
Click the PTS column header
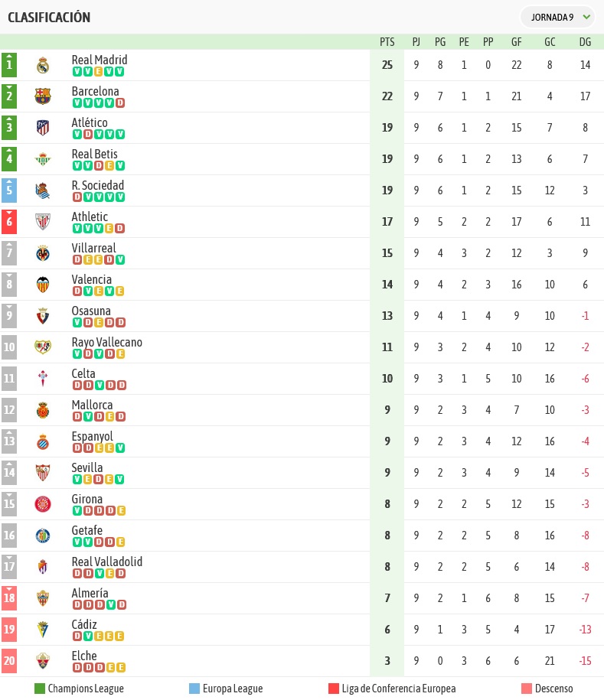tap(387, 42)
